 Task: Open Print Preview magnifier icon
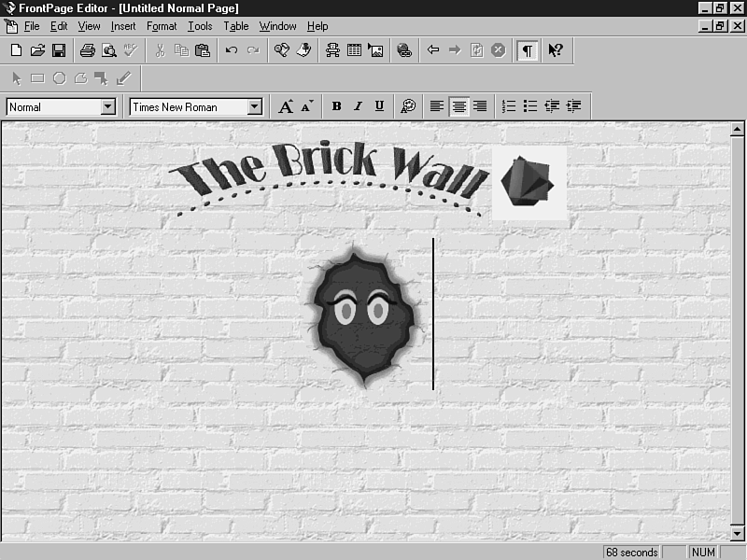point(109,50)
